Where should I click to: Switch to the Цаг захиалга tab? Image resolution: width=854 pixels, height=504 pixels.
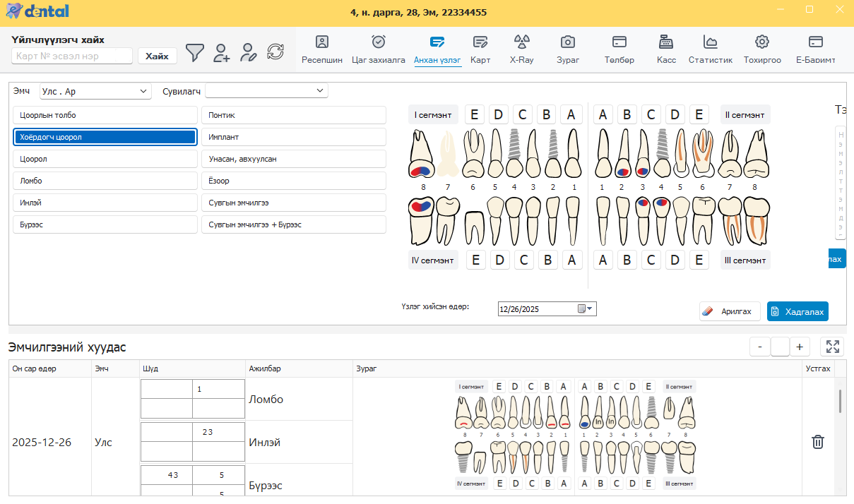pos(379,49)
